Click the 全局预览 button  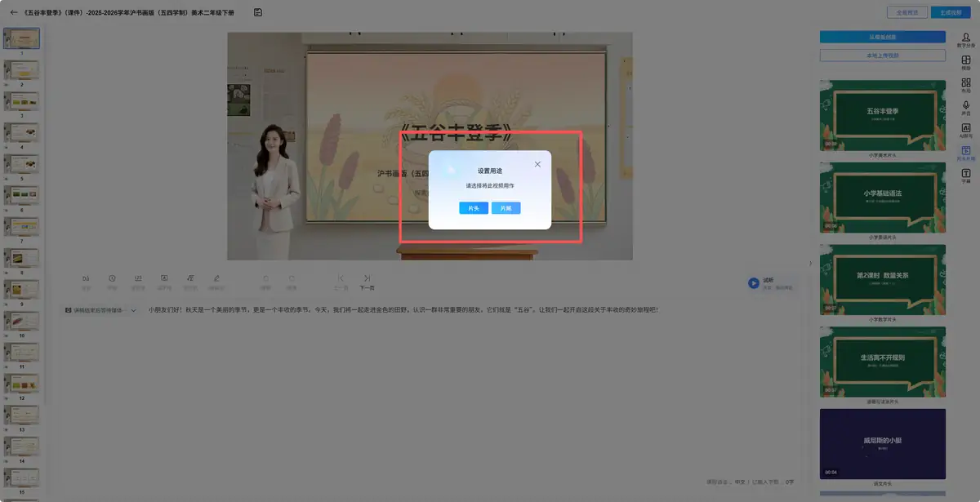coord(907,12)
